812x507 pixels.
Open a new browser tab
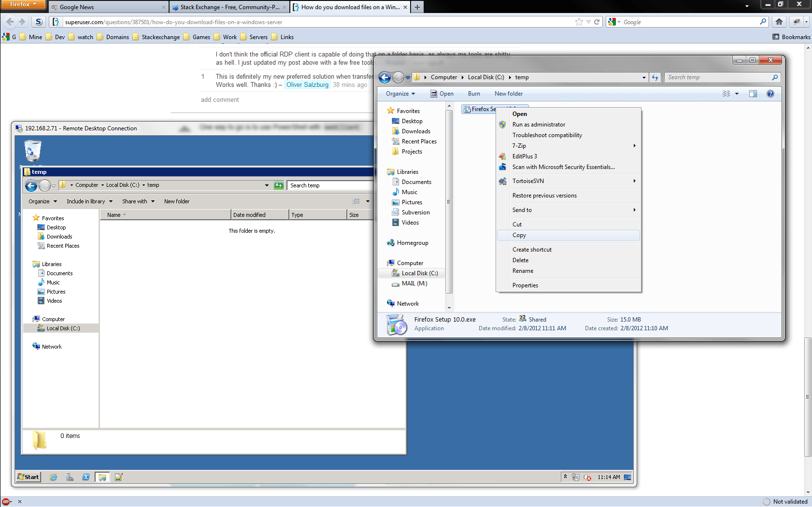pyautogui.click(x=417, y=7)
